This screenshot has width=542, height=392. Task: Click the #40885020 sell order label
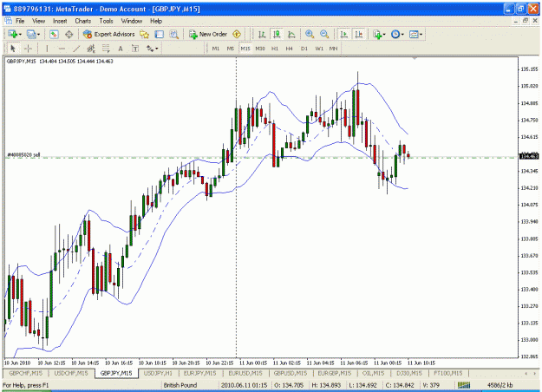23,155
